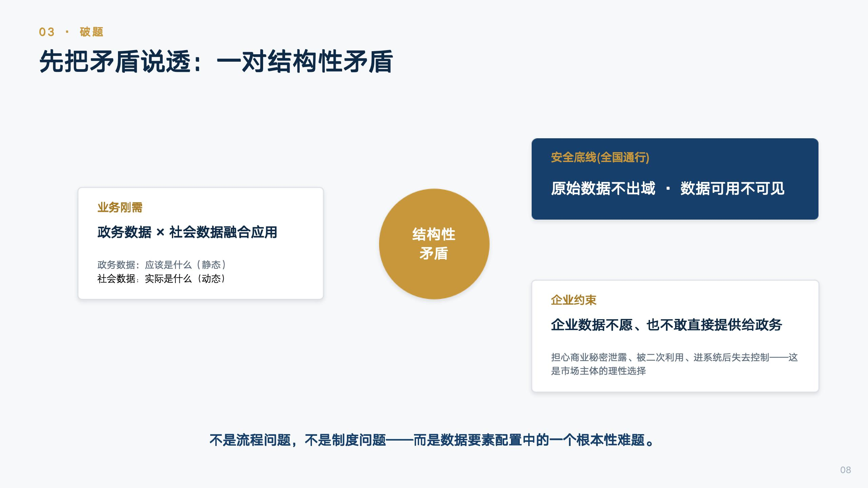
Task: Select text "原始数据不出域 · 数据可用不可见"
Action: pos(668,188)
